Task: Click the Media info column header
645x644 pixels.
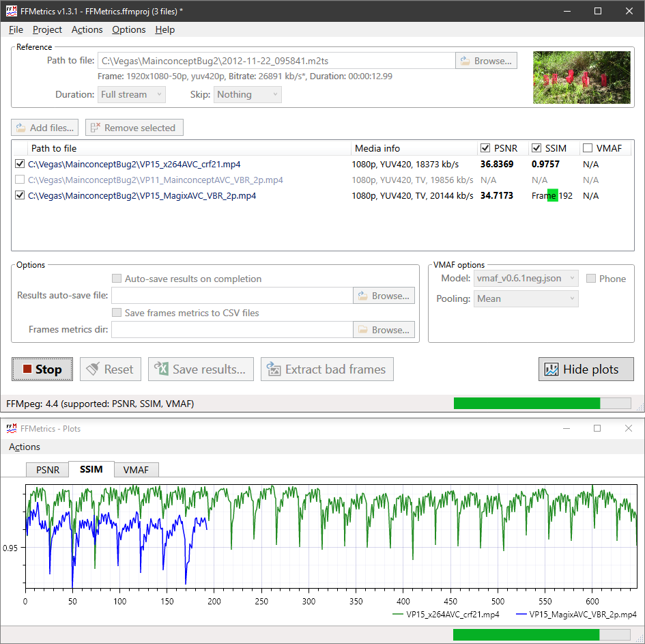Action: [x=414, y=148]
